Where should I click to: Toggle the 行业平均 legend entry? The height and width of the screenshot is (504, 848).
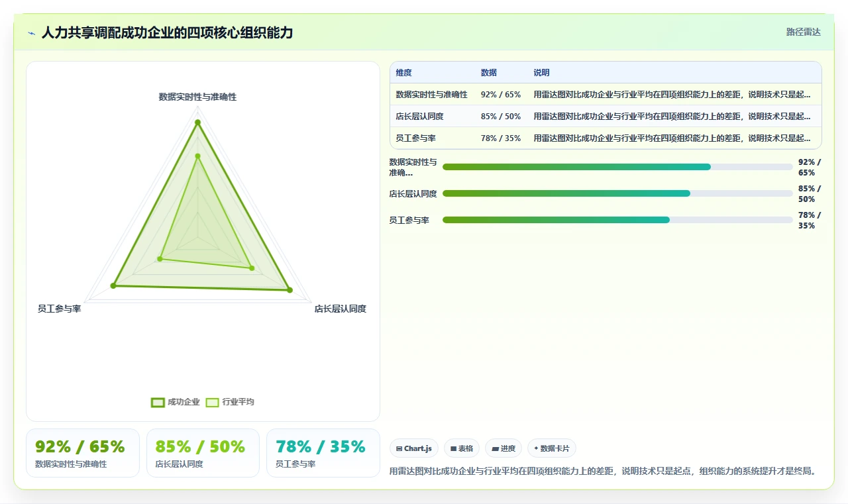coord(230,402)
